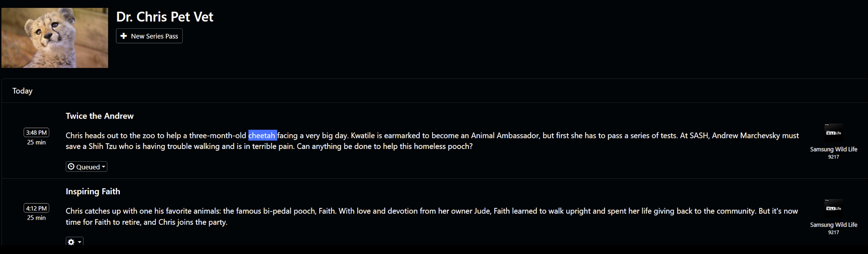Select Samsung Wild Life label for Twice the Andrew
This screenshot has height=254, width=868.
click(833, 149)
